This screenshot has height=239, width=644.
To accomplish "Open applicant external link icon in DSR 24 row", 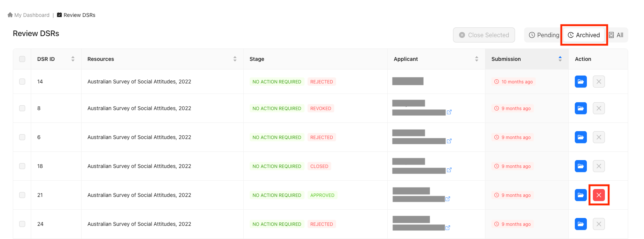I will pos(448,228).
